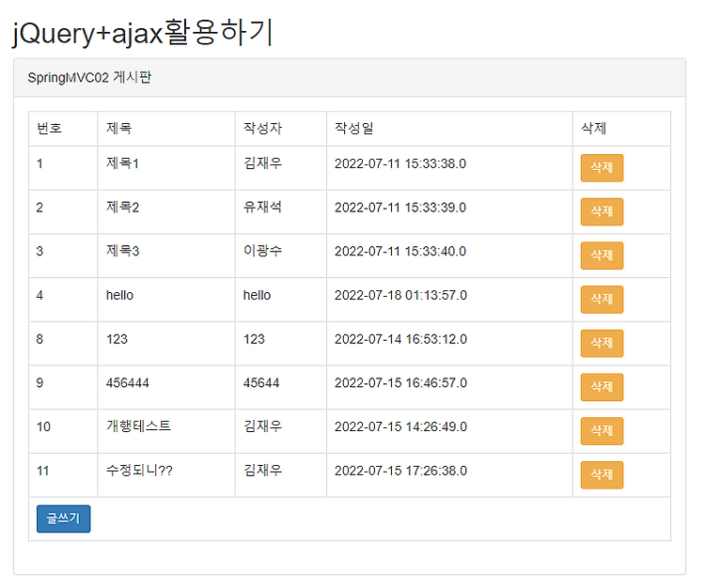This screenshot has width=705, height=588.
Task: Open the post titled 제목1
Action: 122,163
